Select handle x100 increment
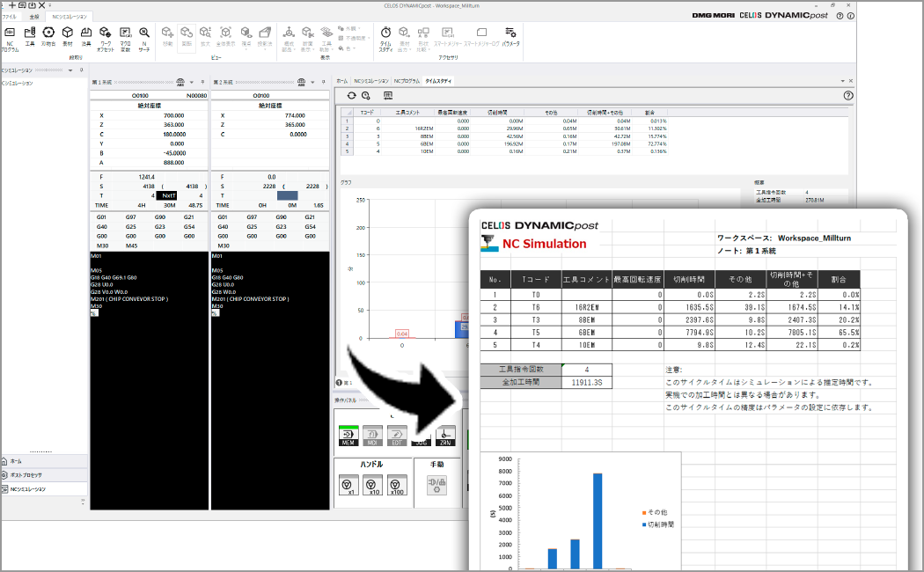This screenshot has width=924, height=572. [396, 486]
